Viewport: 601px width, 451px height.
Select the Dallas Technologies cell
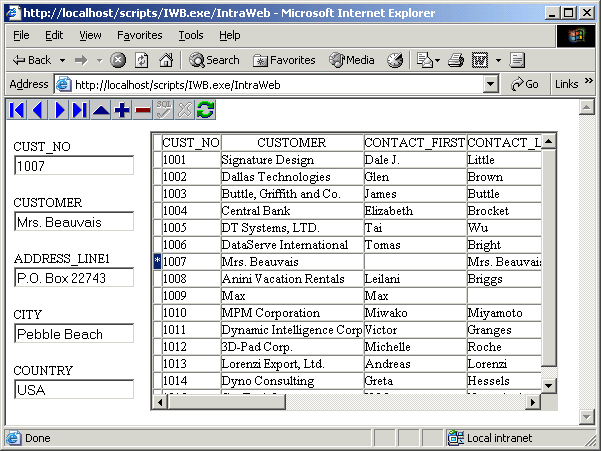[292, 177]
